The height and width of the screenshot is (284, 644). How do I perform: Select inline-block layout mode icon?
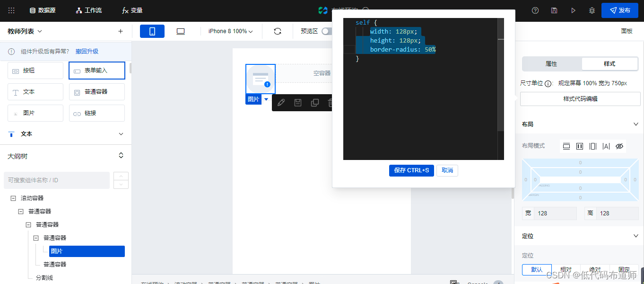[x=580, y=146]
